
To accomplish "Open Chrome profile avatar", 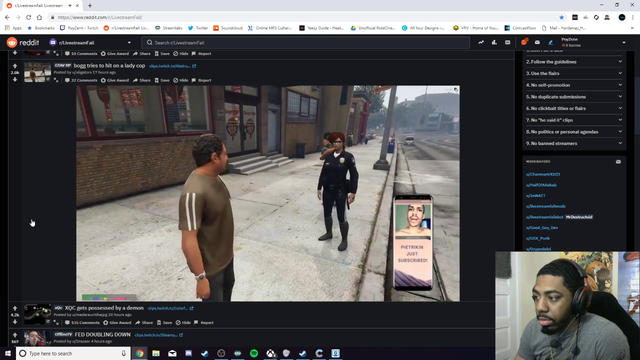I will [x=622, y=17].
